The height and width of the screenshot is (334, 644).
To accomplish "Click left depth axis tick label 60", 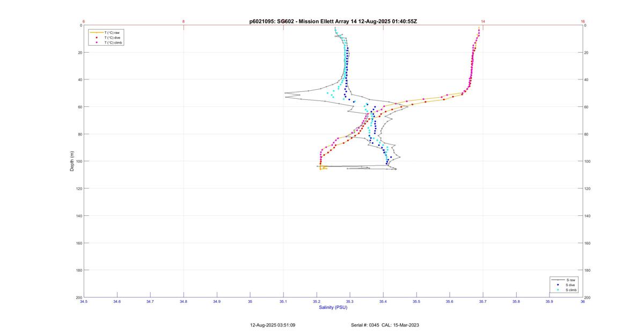I will (x=79, y=107).
